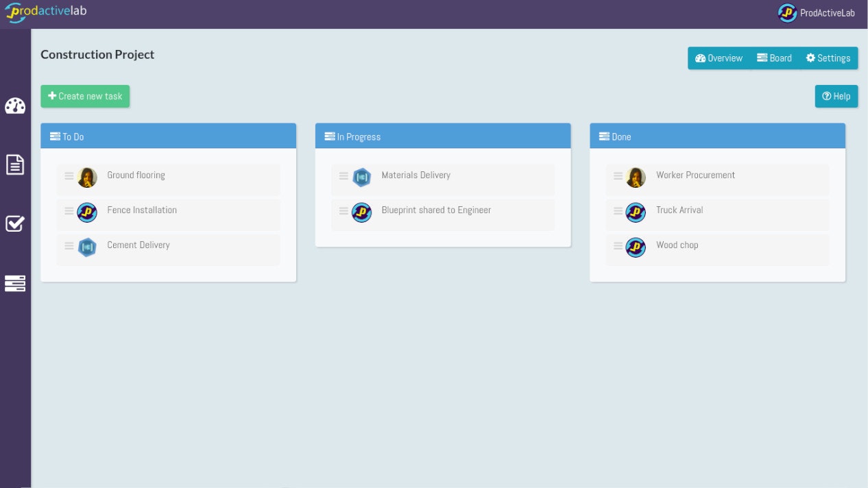The width and height of the screenshot is (868, 488).
Task: Open the dashboard gauge icon in sidebar
Action: point(15,106)
